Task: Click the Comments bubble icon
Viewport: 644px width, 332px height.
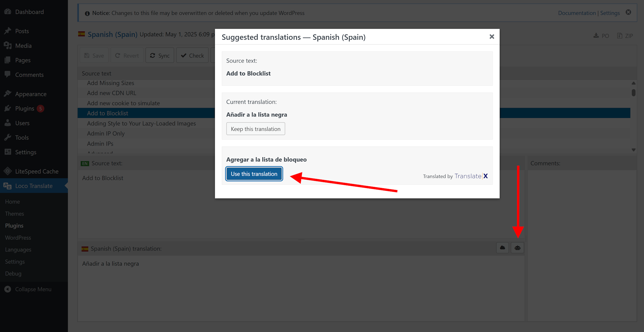Action: (8, 74)
